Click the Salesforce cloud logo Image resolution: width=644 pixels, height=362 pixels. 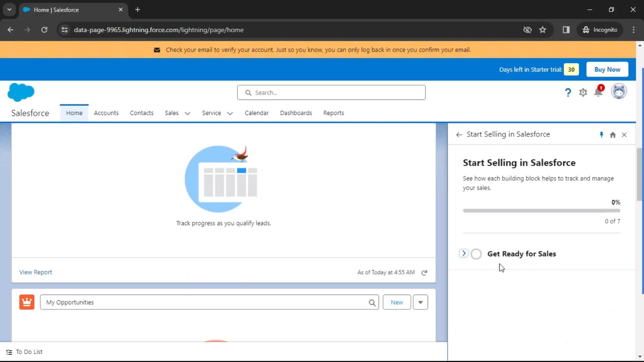(x=21, y=92)
